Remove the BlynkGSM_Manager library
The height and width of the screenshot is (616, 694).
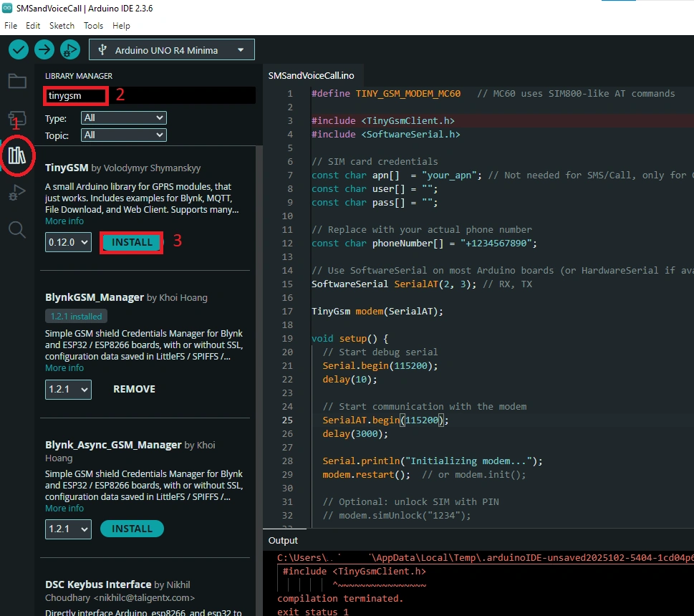click(x=133, y=389)
